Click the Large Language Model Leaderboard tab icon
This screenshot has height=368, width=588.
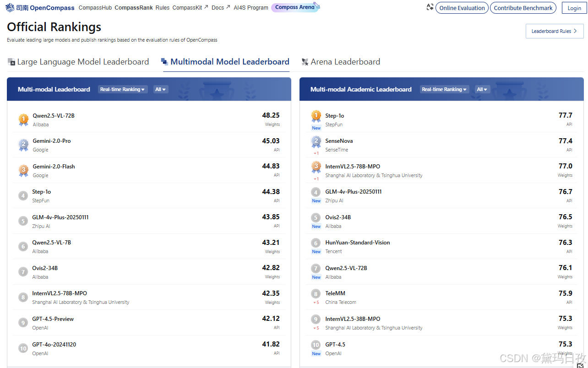pyautogui.click(x=11, y=62)
